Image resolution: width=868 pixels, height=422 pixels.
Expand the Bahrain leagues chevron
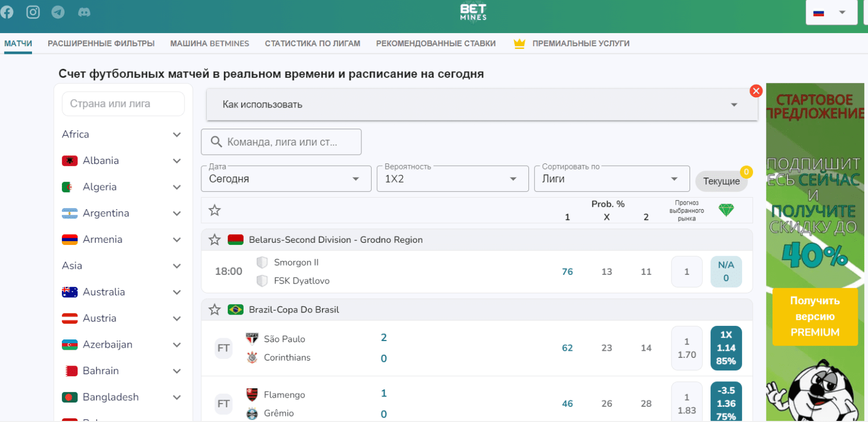pos(177,371)
